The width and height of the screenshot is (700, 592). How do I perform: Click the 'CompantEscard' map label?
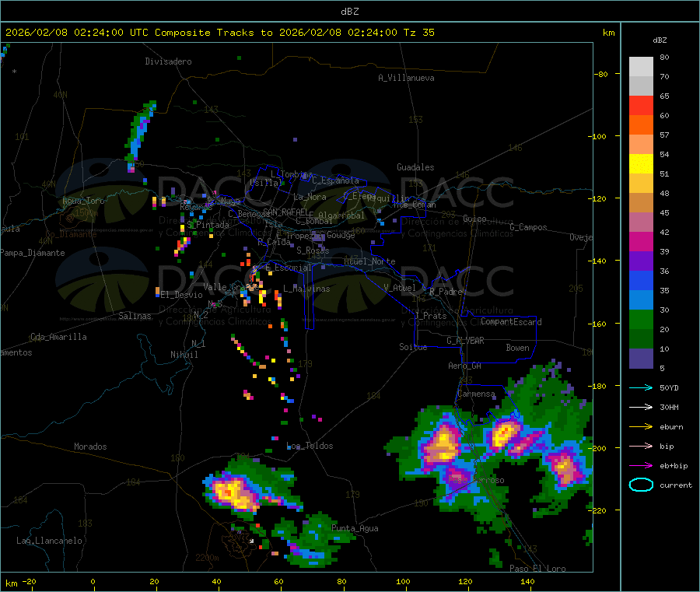coord(511,321)
